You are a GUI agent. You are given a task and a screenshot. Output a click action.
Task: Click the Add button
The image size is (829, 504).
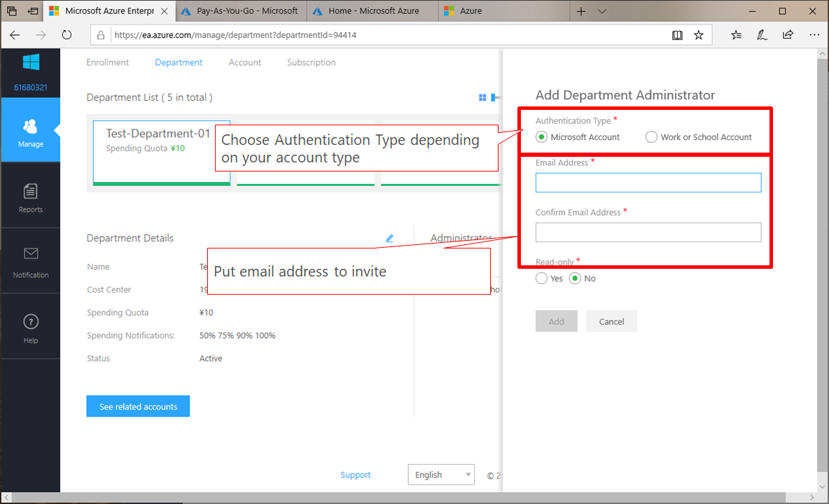coord(556,321)
